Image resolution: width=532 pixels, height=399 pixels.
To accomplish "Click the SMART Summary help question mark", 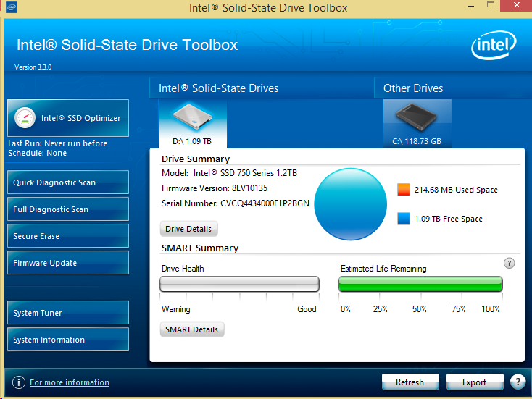I will coord(510,264).
